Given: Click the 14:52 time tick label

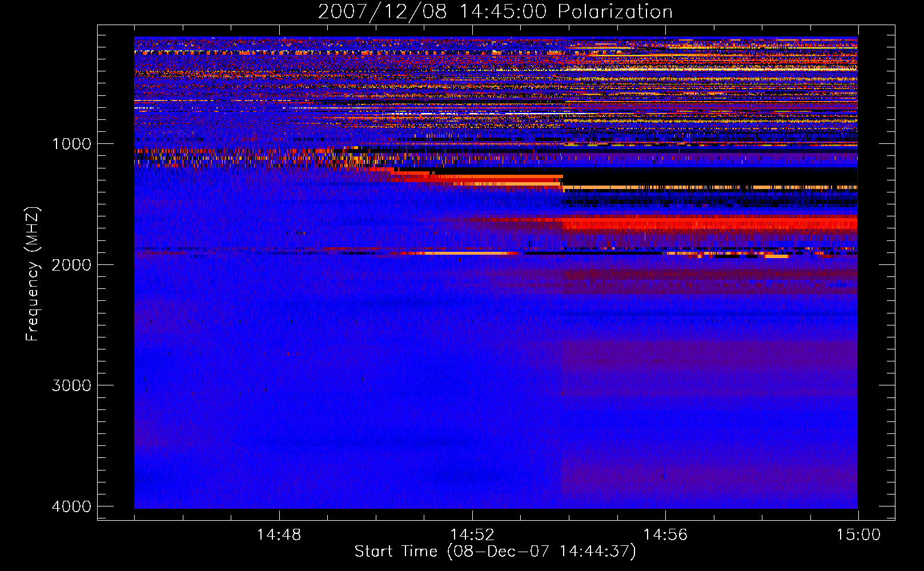Looking at the screenshot, I should point(472,535).
